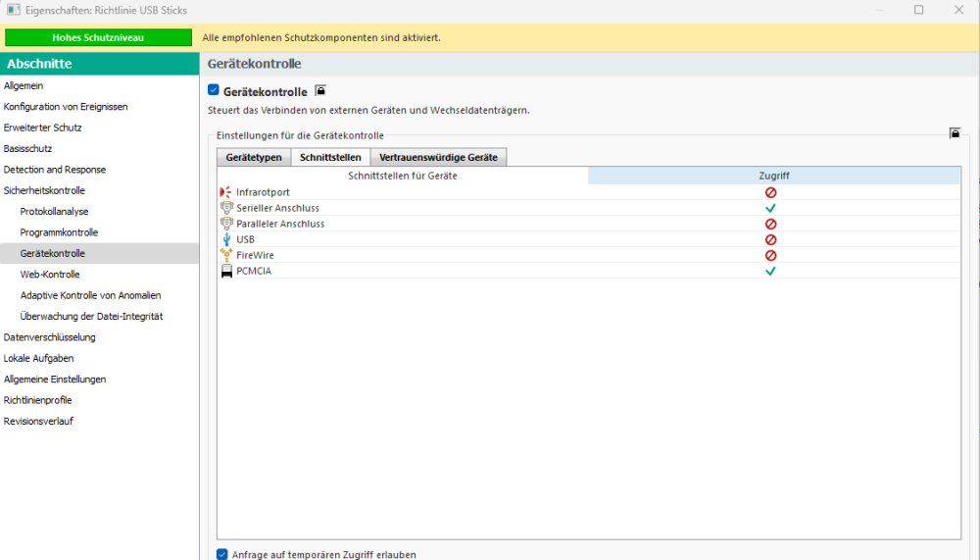Click the window application icon in title bar
980x560 pixels.
[13, 10]
